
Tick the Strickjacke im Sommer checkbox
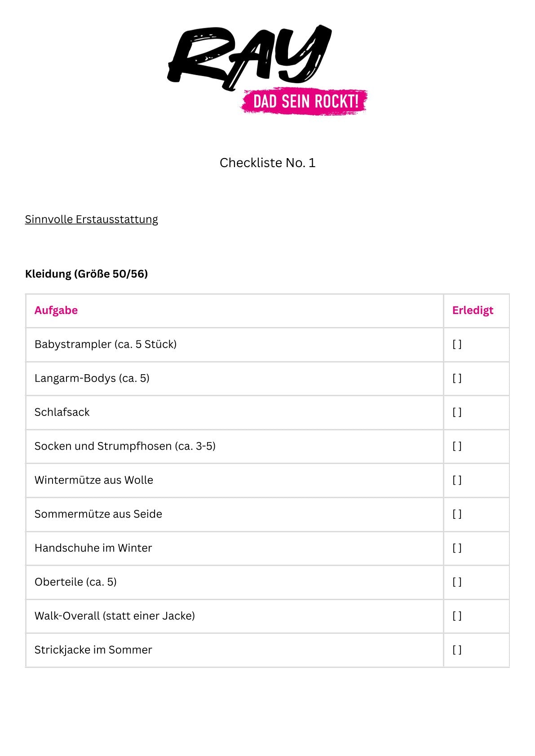[x=457, y=650]
